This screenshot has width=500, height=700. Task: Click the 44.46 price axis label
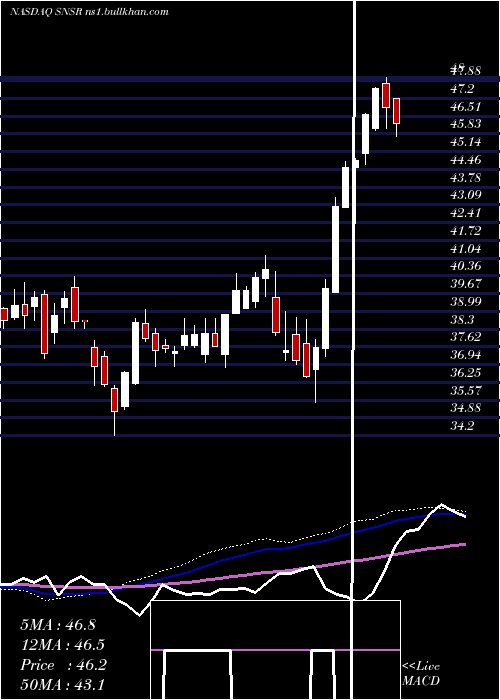coord(466,160)
